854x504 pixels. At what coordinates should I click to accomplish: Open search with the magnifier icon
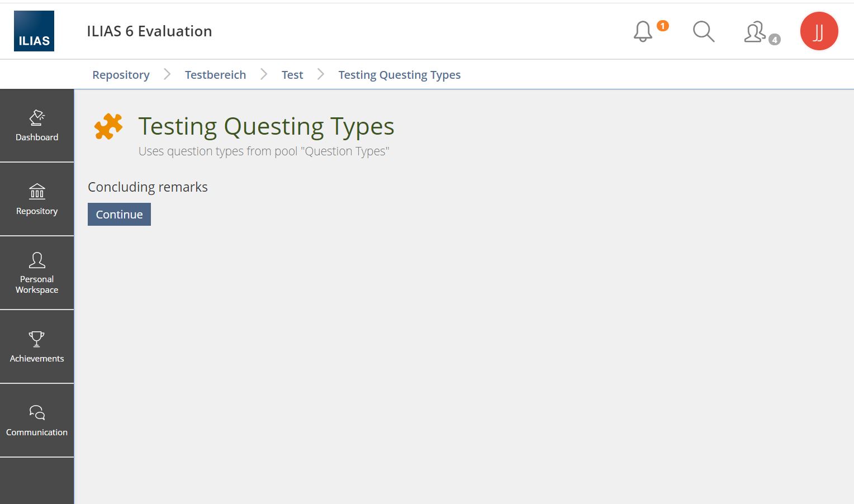[x=703, y=32]
